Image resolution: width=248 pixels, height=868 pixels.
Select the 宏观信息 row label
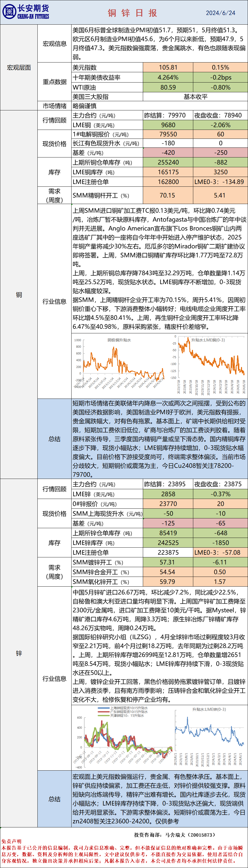click(54, 44)
